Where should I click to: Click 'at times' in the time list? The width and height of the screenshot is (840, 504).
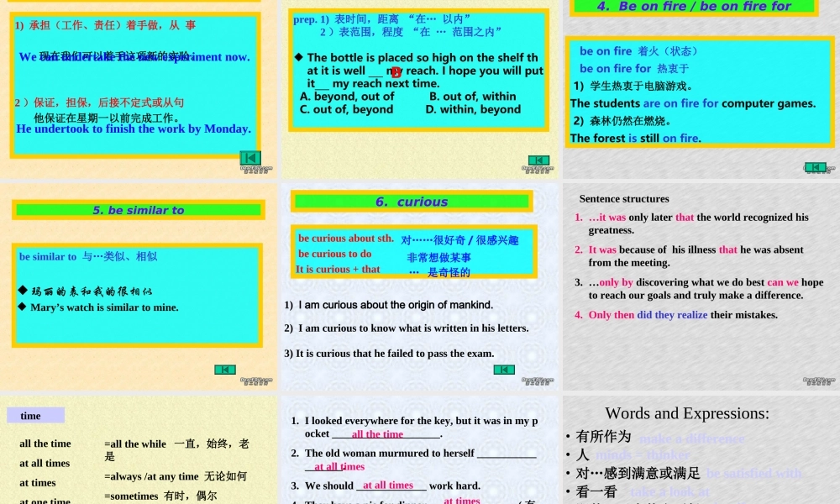38,482
